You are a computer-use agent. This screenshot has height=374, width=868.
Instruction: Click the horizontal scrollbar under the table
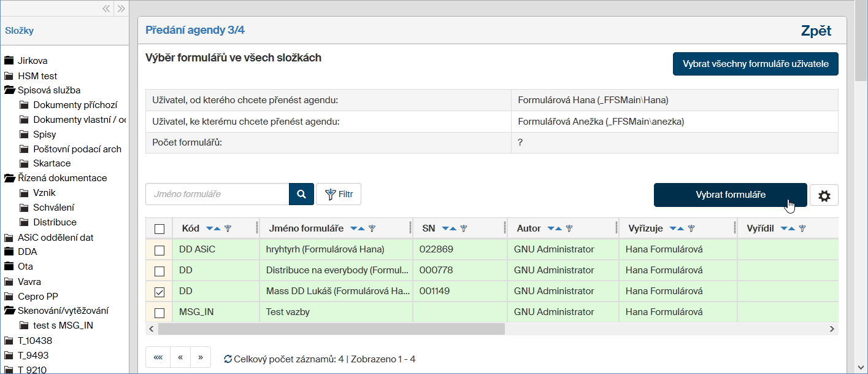point(331,329)
